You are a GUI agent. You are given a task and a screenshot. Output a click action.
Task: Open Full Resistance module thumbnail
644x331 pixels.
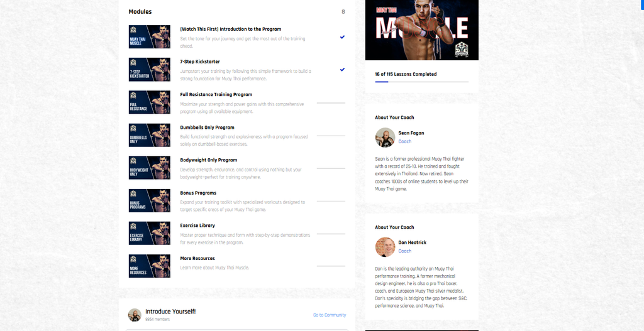point(150,102)
